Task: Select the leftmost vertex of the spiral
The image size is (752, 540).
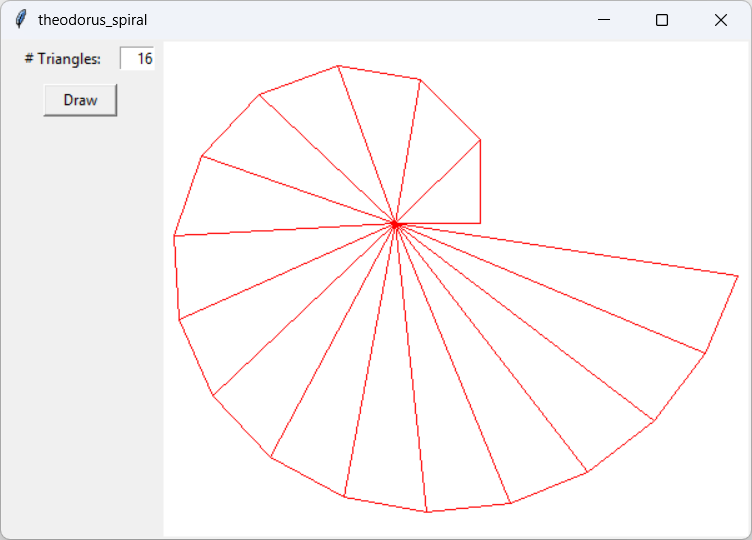Action: coord(174,236)
